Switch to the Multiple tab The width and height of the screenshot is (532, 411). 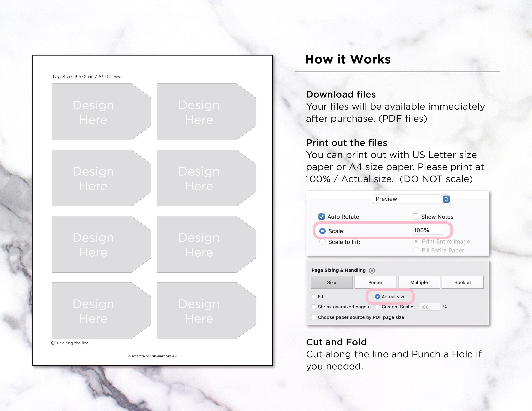click(x=419, y=282)
